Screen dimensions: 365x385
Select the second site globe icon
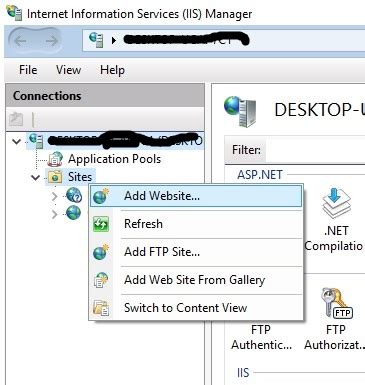(73, 213)
